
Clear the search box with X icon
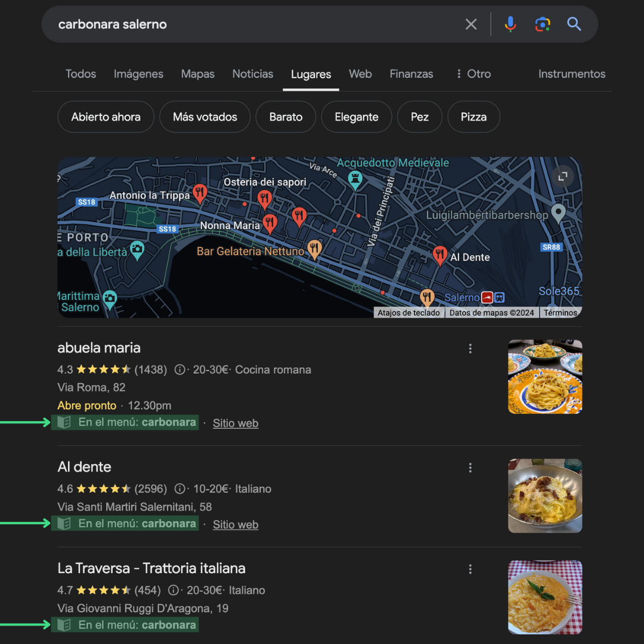pos(470,24)
